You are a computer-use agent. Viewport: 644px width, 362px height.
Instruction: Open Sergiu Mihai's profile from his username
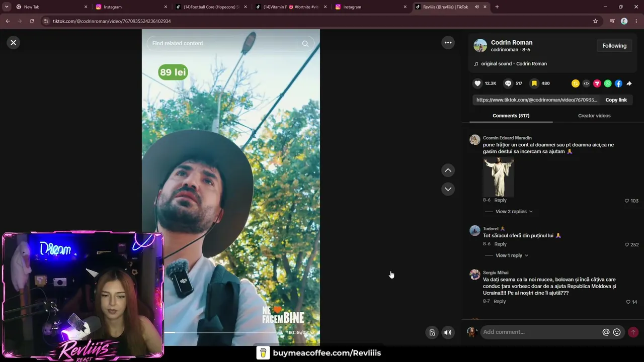pos(496,273)
